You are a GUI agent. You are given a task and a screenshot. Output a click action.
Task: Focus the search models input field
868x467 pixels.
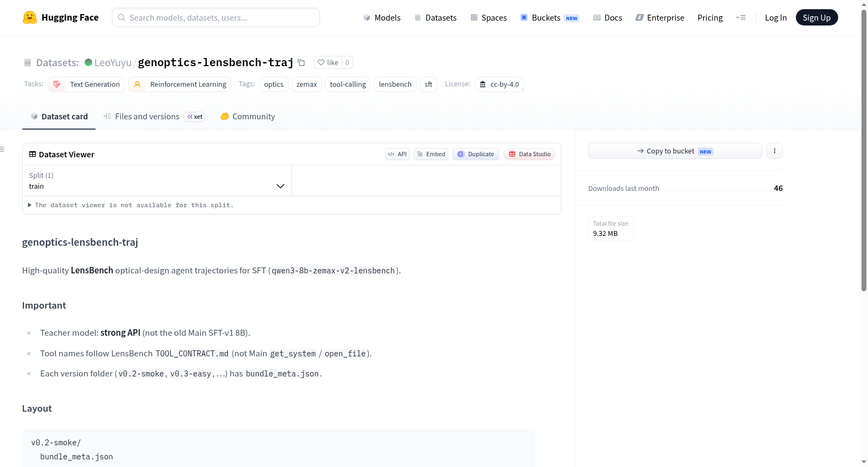216,17
